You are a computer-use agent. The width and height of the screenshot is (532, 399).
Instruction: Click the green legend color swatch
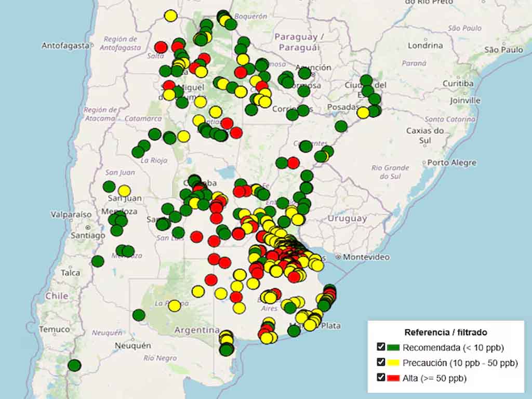click(x=393, y=348)
